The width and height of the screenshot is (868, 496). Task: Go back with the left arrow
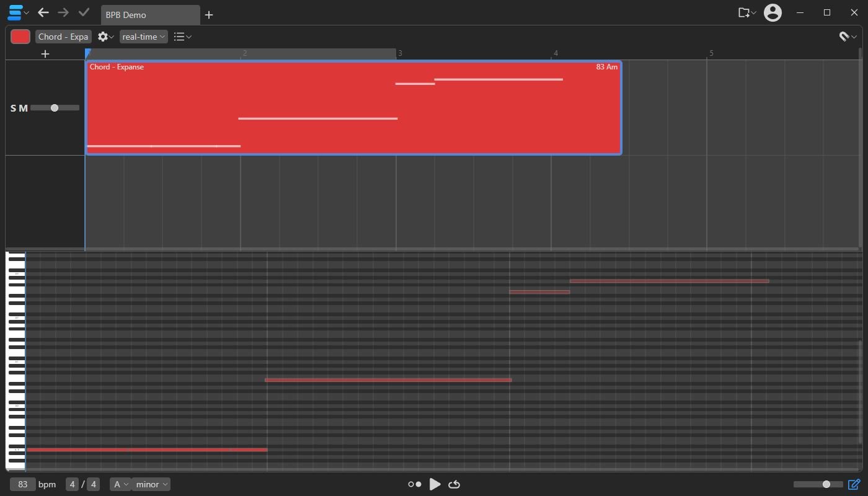pos(43,12)
